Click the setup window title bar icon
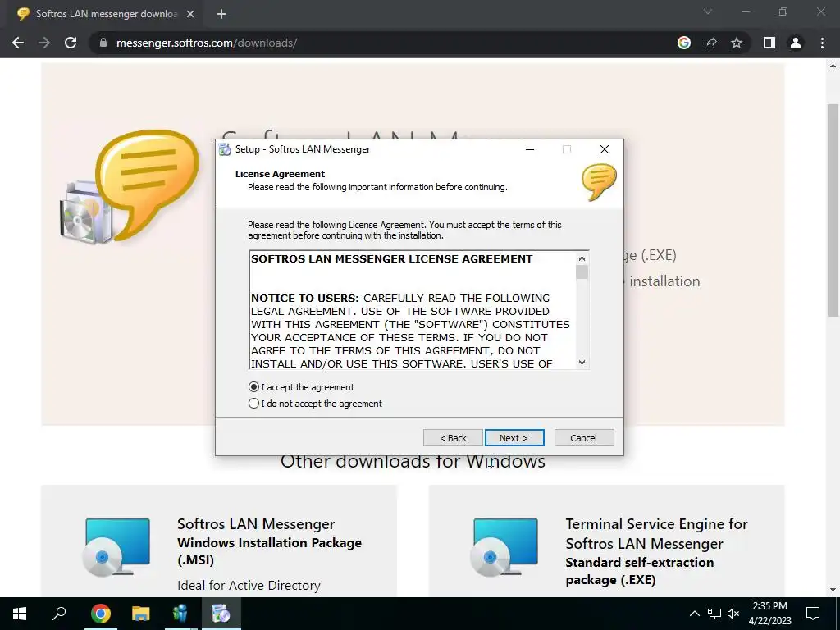Viewport: 840px width, 630px height. (x=226, y=149)
